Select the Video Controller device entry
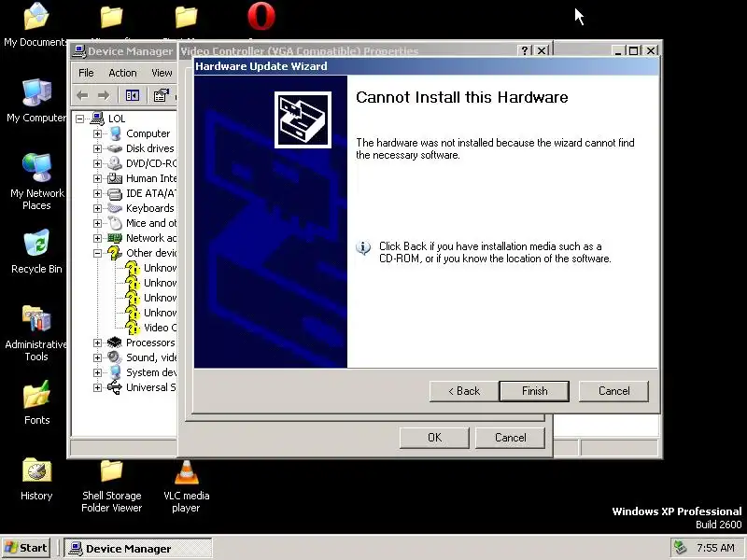 [x=160, y=328]
